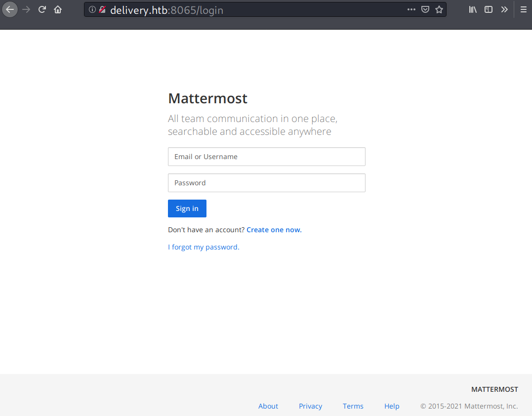Open the Create one now link
This screenshot has width=532, height=416.
click(274, 230)
